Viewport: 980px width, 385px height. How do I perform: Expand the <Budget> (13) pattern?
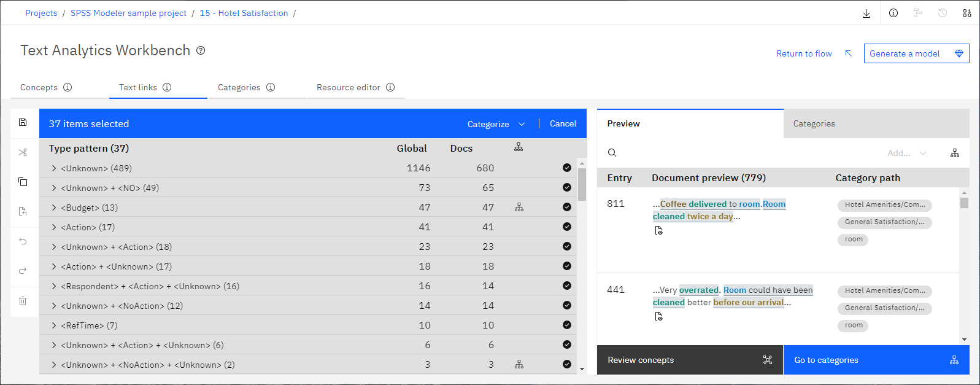click(x=54, y=208)
